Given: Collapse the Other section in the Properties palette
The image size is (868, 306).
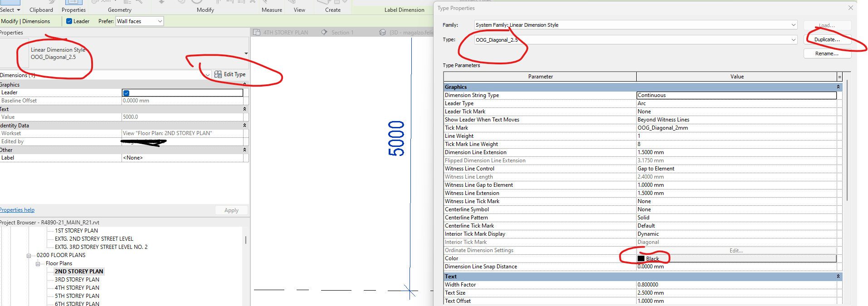Looking at the screenshot, I should coord(244,150).
